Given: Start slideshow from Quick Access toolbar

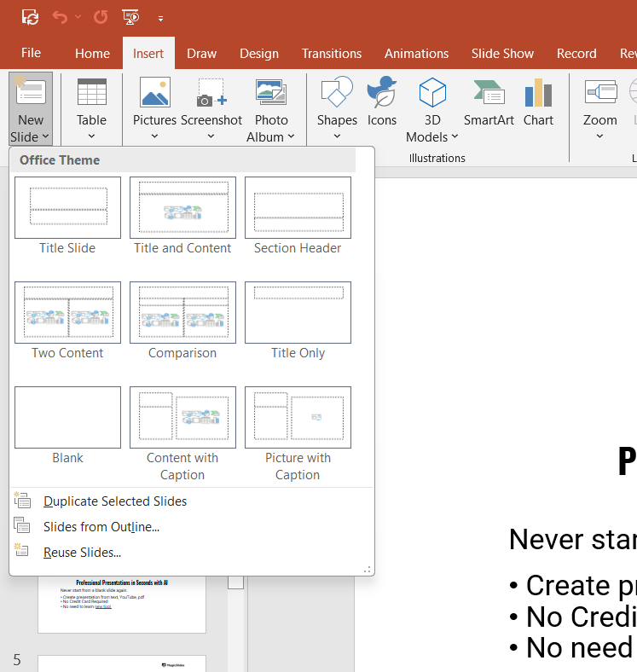Looking at the screenshot, I should click(130, 17).
